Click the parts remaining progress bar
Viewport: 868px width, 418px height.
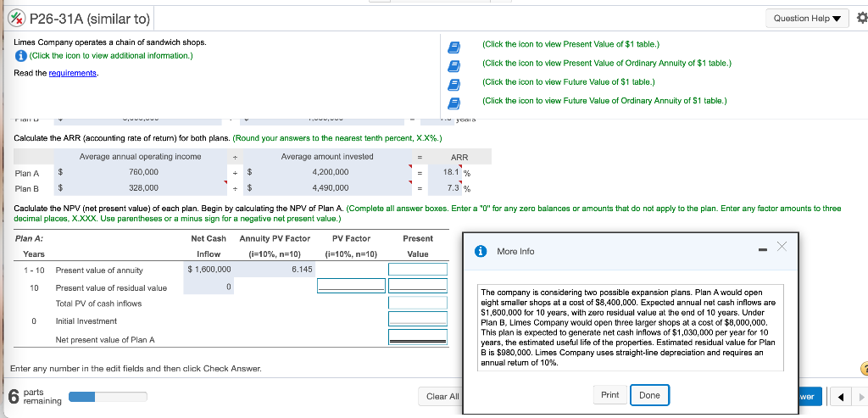tap(108, 397)
